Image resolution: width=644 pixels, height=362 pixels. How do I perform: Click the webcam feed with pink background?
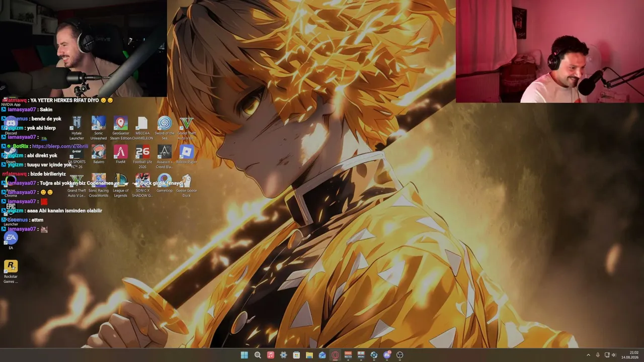pyautogui.click(x=550, y=51)
